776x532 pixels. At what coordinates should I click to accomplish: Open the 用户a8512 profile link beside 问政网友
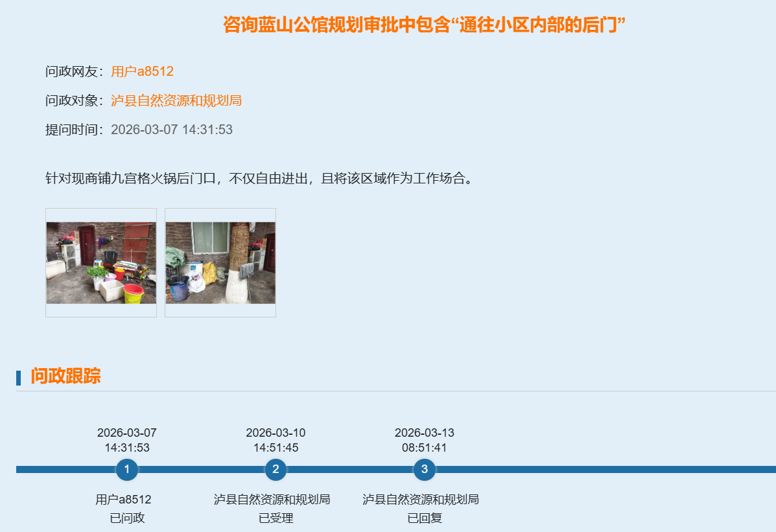(x=142, y=71)
